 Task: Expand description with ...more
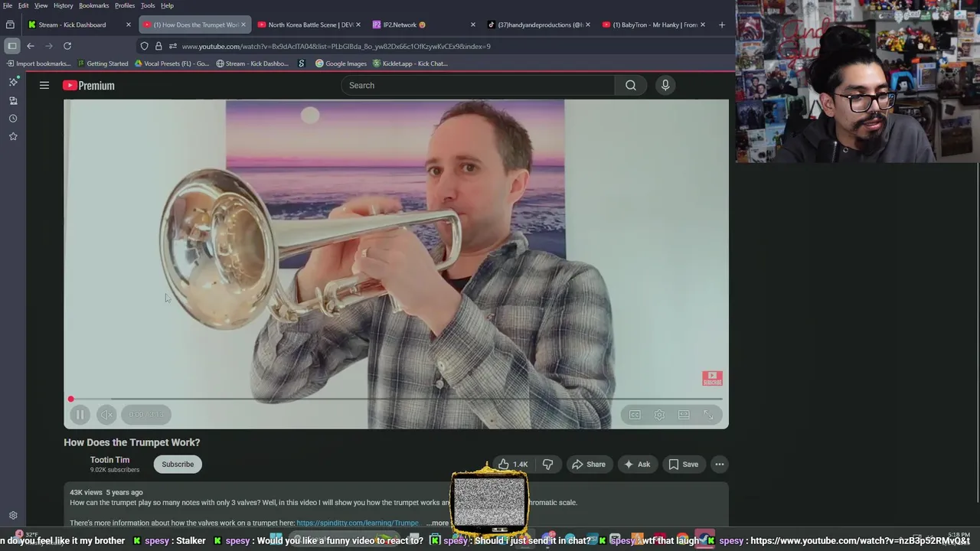(x=438, y=523)
